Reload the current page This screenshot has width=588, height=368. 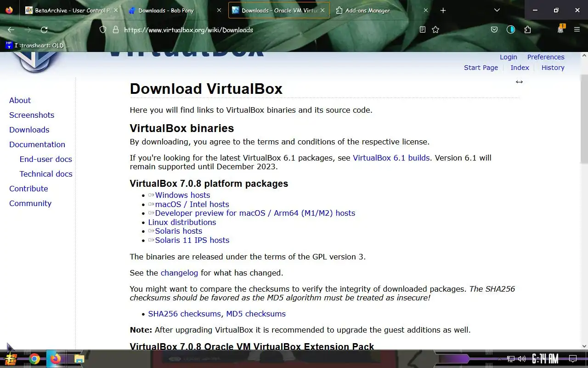(44, 29)
